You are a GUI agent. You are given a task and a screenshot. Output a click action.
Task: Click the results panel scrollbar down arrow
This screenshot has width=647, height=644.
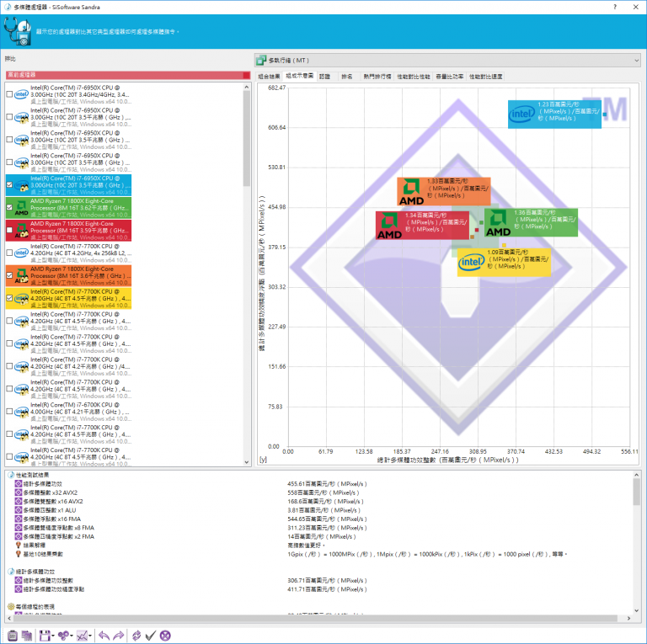[x=637, y=610]
